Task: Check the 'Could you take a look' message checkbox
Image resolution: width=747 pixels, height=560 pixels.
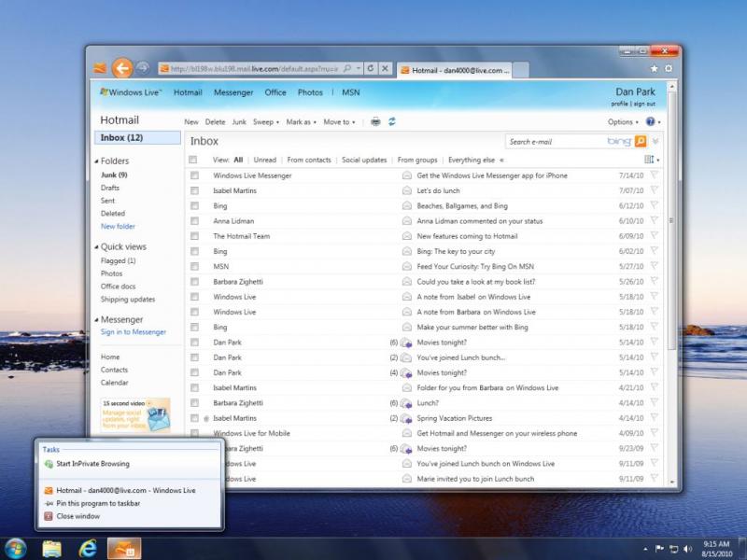Action: click(x=194, y=282)
